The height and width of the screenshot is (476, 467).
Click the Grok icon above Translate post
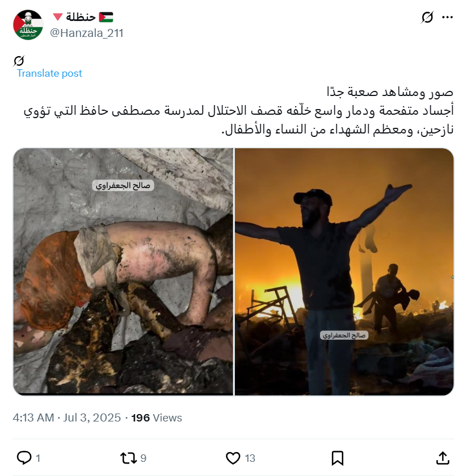[x=19, y=61]
